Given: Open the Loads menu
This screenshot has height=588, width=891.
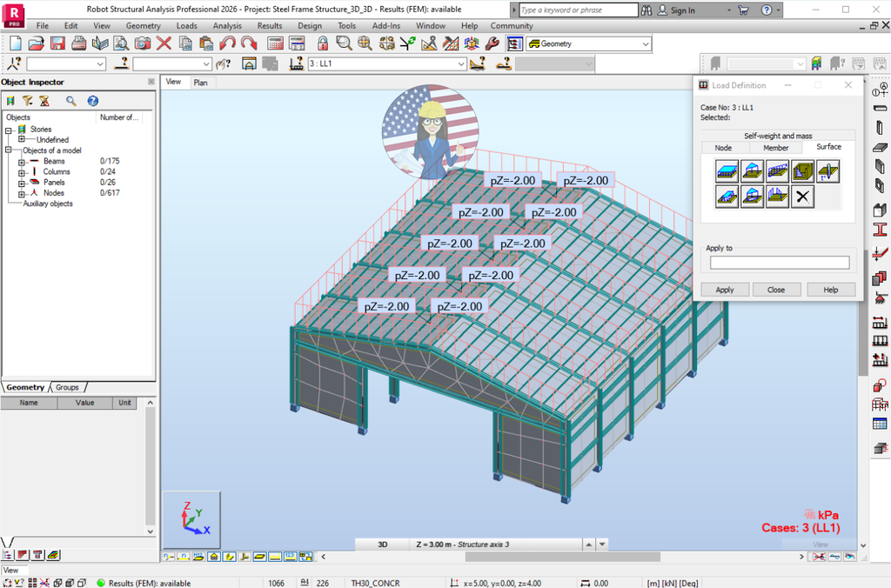Looking at the screenshot, I should click(186, 25).
